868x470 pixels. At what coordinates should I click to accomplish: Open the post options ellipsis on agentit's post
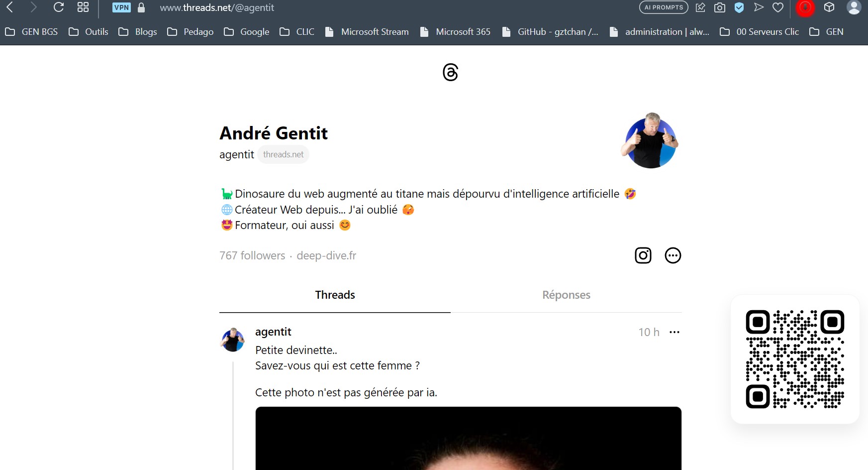coord(675,332)
